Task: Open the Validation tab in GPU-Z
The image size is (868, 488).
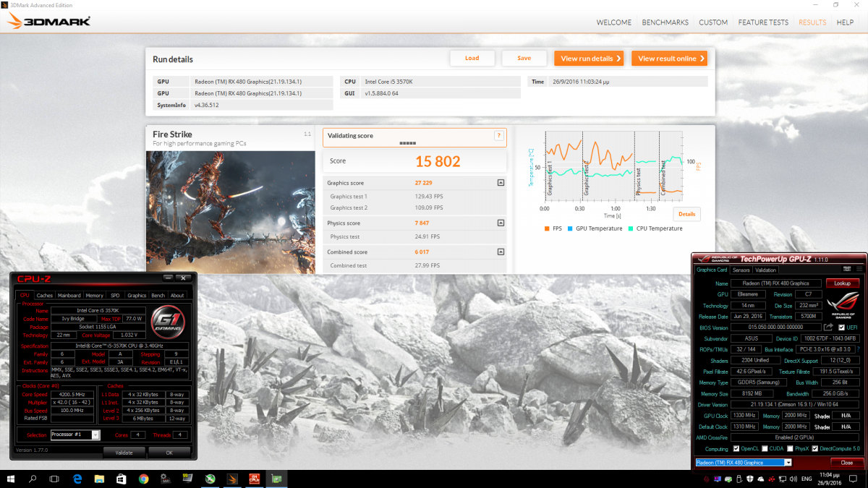Action: click(x=765, y=270)
